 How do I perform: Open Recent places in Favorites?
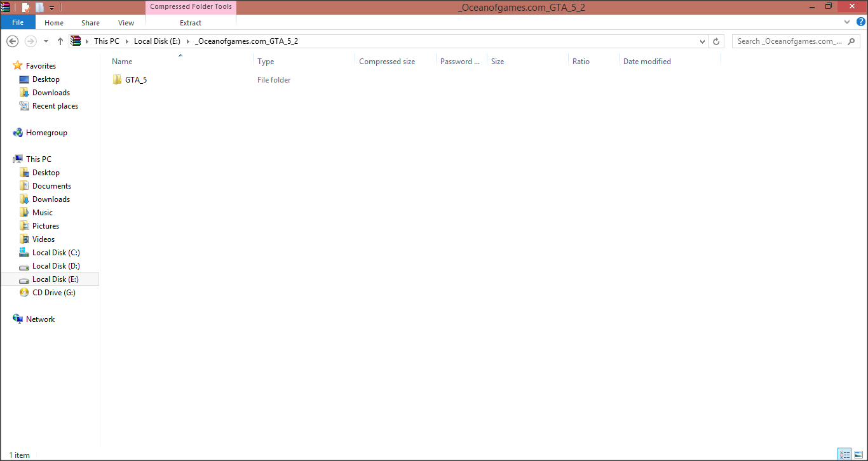point(55,106)
